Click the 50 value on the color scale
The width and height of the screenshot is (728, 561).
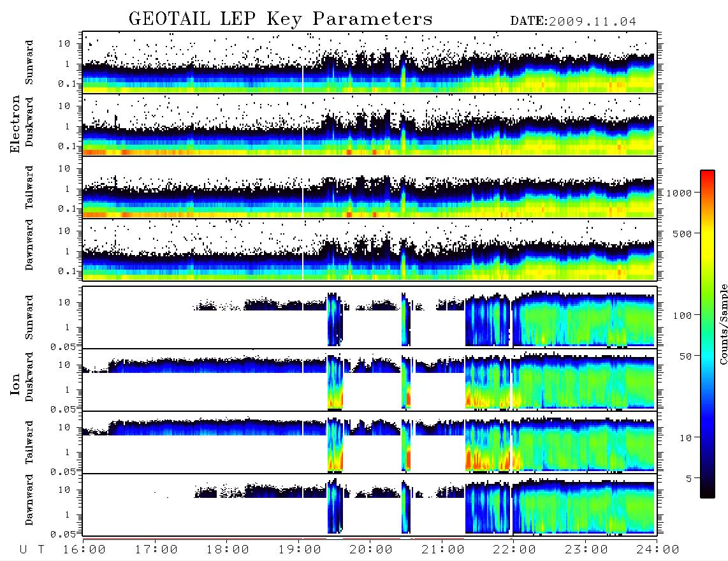coord(685,356)
